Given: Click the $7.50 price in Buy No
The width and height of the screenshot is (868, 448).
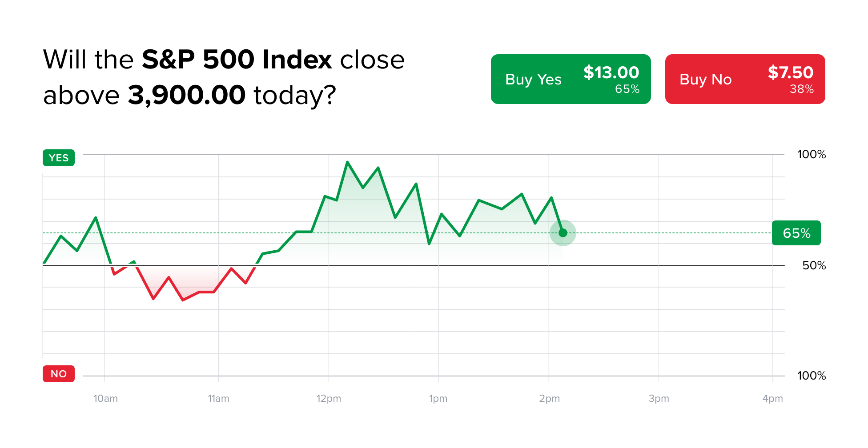Looking at the screenshot, I should click(790, 72).
